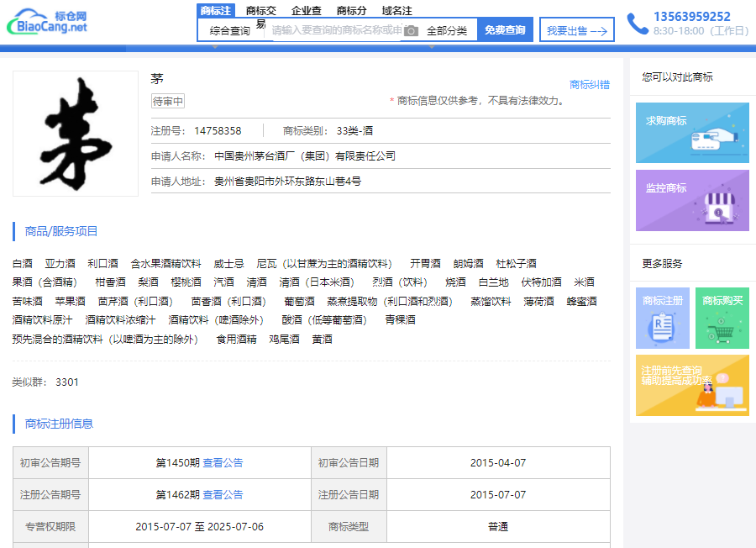Click the 更多服务 heading

click(662, 263)
